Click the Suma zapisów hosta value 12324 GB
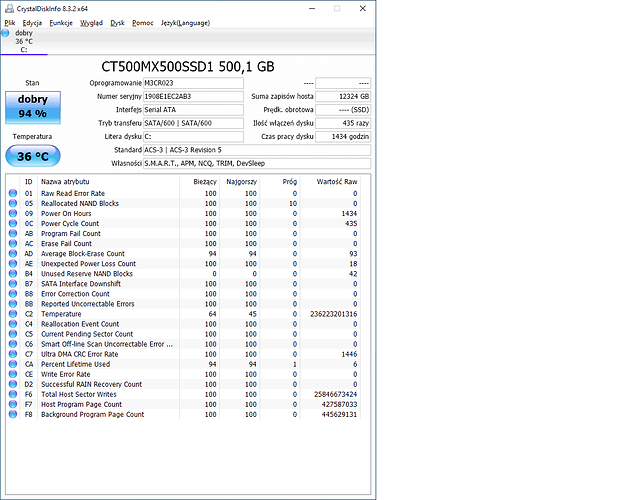The width and height of the screenshot is (642, 500). (343, 97)
